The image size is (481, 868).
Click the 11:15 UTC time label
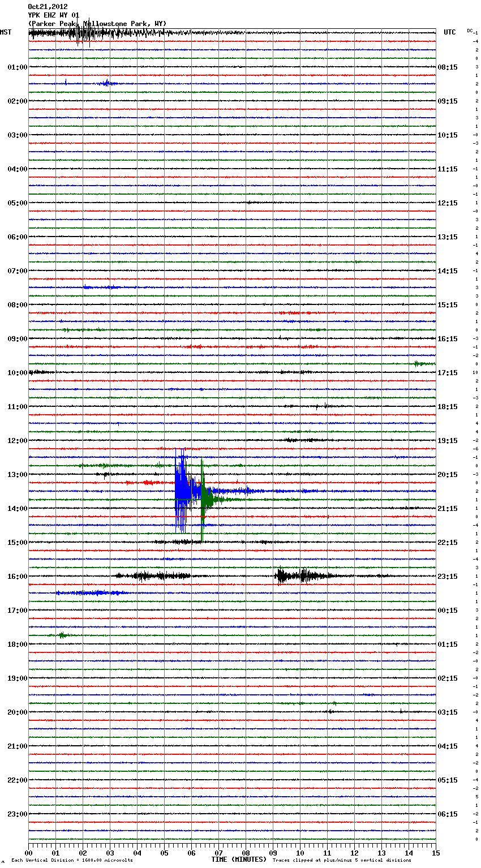coord(448,169)
